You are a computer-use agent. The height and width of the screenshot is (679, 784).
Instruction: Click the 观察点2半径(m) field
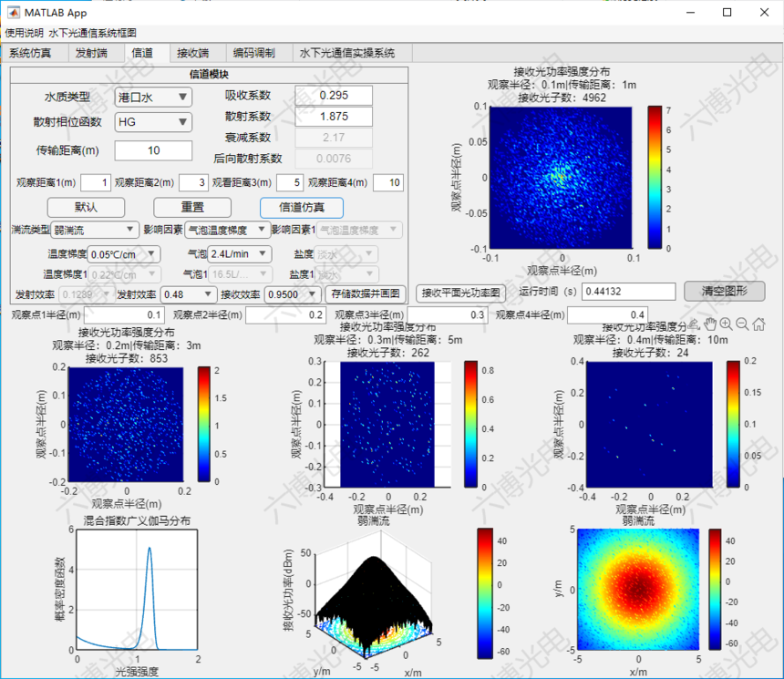tap(286, 315)
